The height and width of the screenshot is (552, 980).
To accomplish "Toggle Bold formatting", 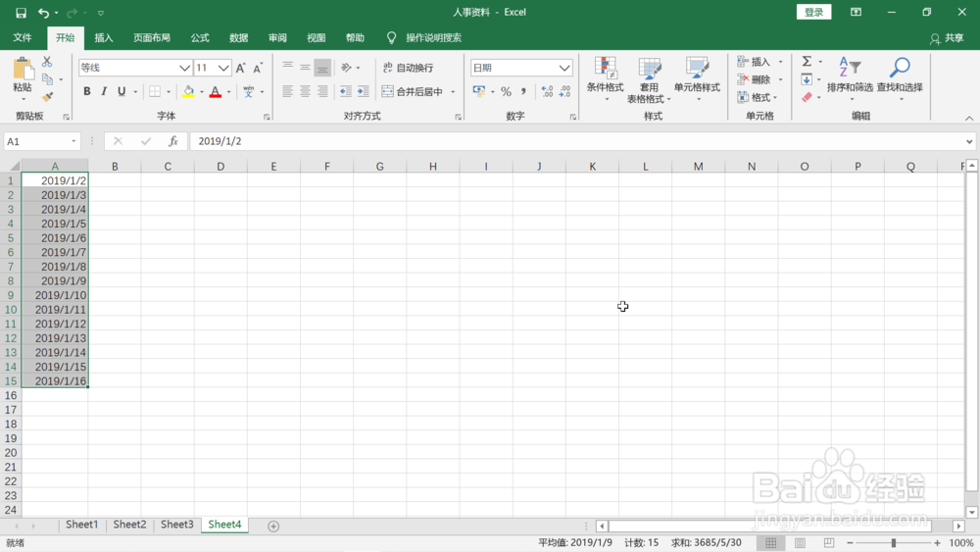I will pyautogui.click(x=87, y=92).
